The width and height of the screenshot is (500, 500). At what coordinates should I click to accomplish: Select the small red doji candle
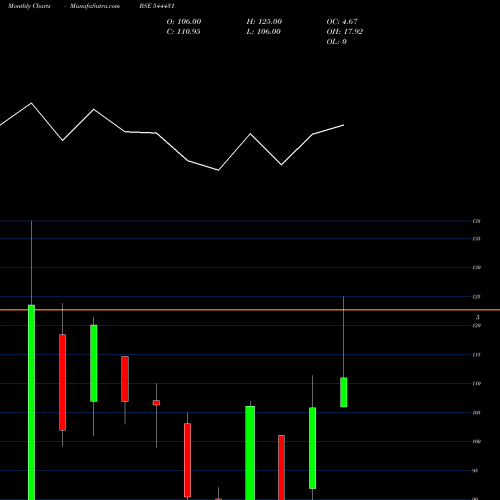coord(156,403)
